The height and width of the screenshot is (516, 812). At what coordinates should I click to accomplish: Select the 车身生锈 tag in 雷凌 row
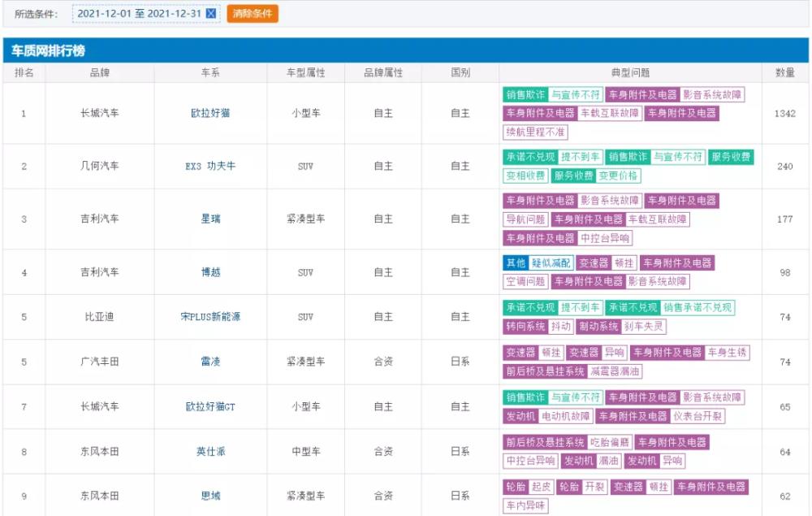pyautogui.click(x=727, y=353)
